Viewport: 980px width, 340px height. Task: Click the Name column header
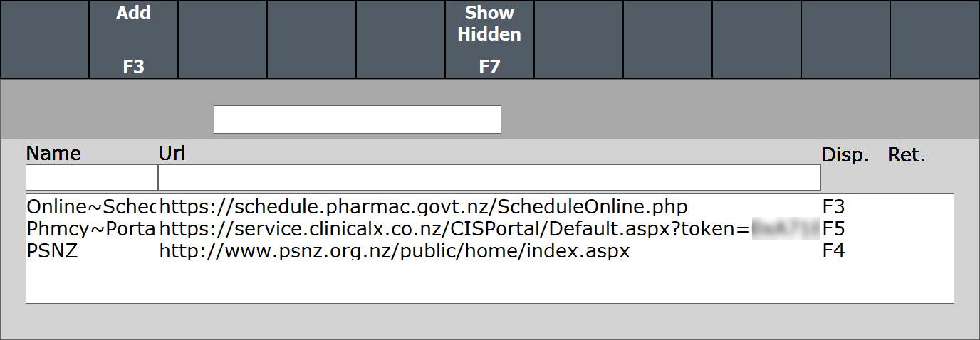(x=53, y=154)
